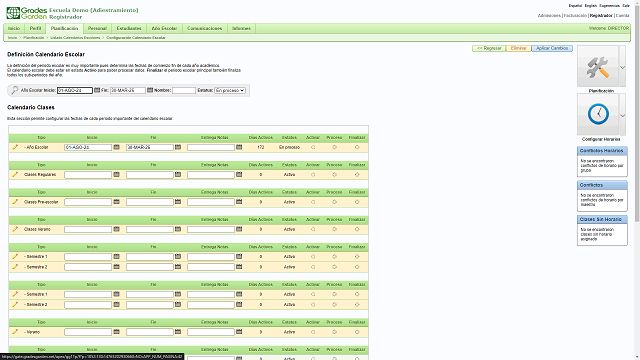Select Activar radio in Clases Regulares row
Screen dimensions: 640x360
(313, 175)
